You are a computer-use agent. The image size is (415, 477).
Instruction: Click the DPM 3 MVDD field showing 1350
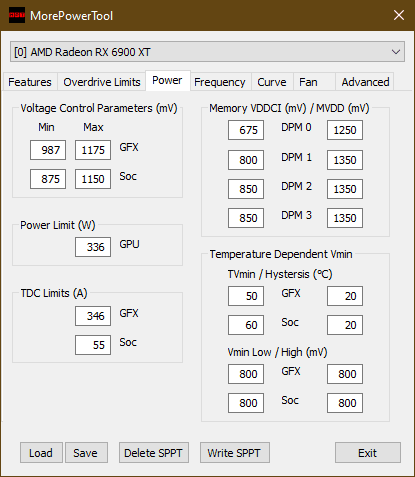pos(345,218)
